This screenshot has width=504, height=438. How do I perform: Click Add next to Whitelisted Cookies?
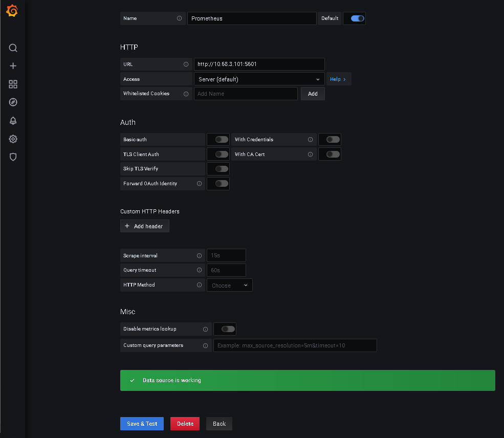313,94
